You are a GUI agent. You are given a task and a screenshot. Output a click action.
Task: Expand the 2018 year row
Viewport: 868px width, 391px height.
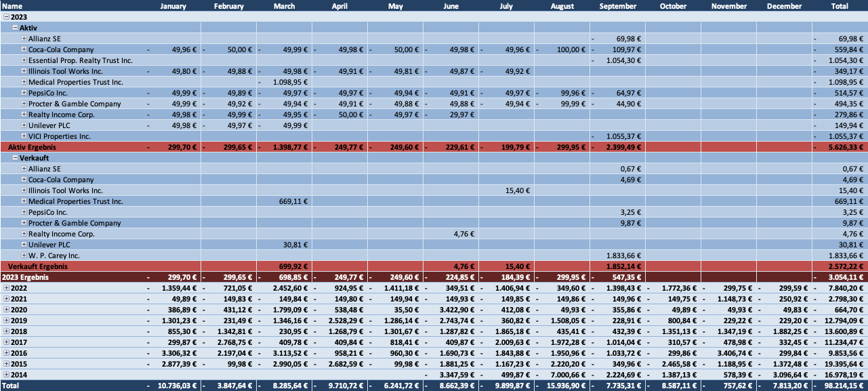point(7,331)
